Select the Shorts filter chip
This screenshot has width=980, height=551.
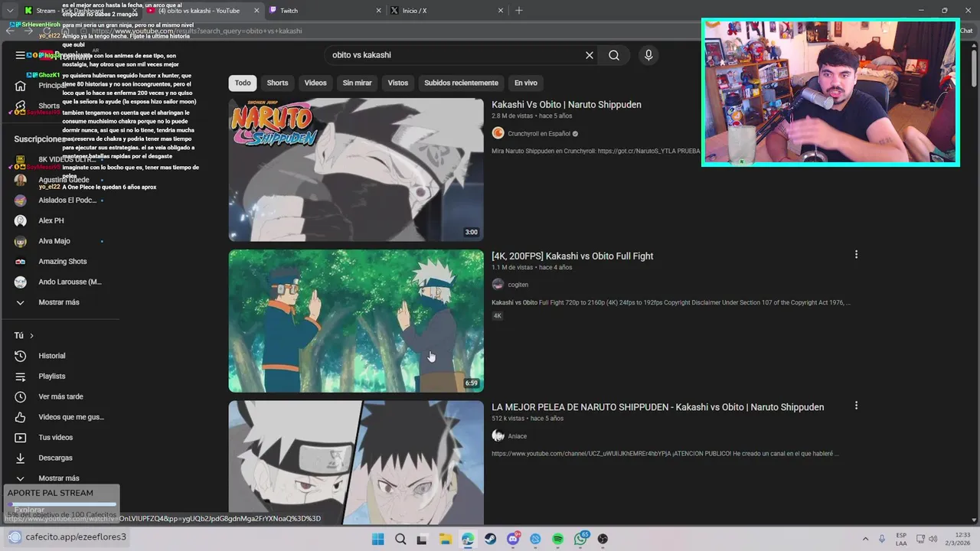coord(277,83)
